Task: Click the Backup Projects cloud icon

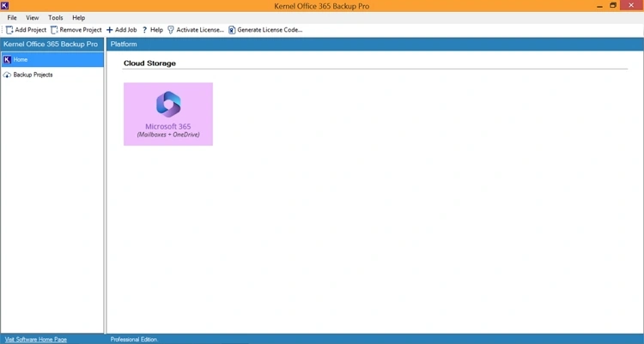Action: (x=7, y=75)
